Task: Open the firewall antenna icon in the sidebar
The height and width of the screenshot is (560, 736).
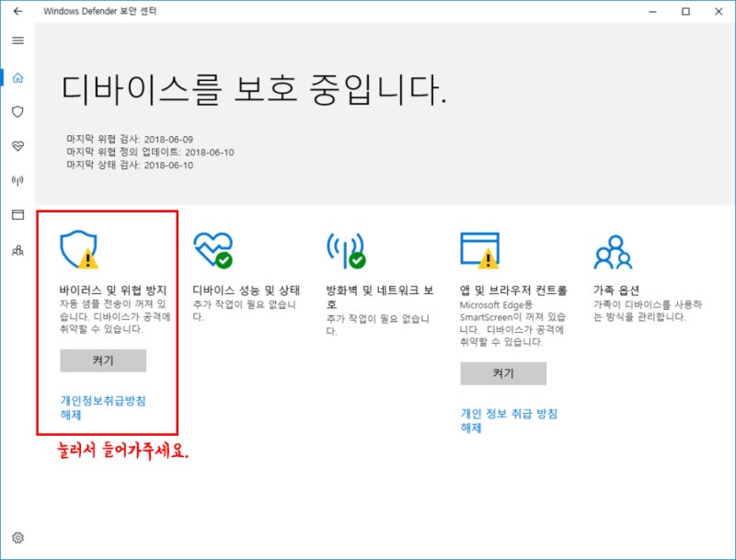Action: pyautogui.click(x=17, y=180)
